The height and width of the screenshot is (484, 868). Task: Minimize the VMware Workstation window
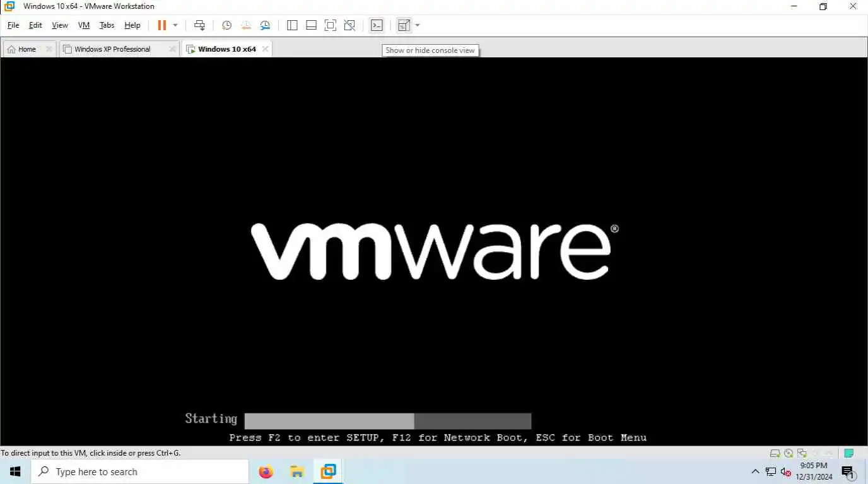(794, 6)
